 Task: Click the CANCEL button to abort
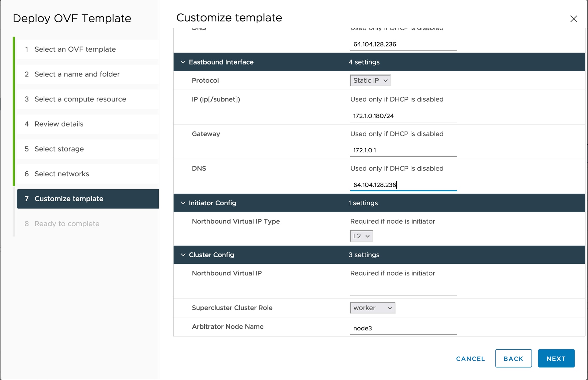tap(471, 358)
